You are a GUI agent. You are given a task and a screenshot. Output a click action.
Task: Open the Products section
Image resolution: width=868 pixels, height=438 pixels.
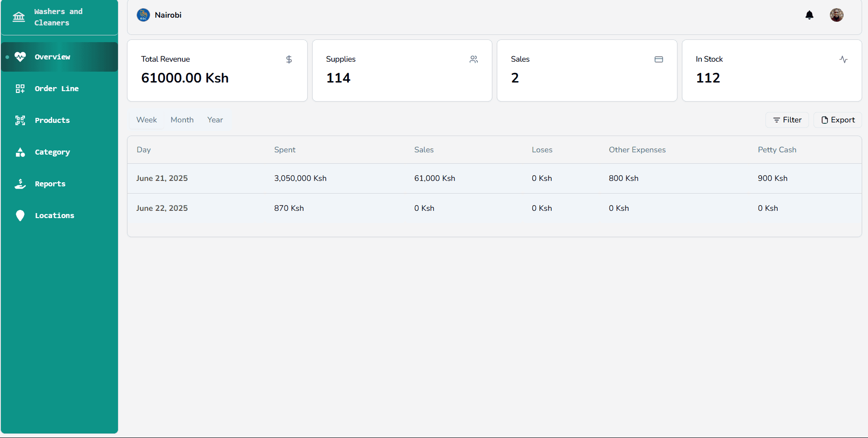(59, 120)
